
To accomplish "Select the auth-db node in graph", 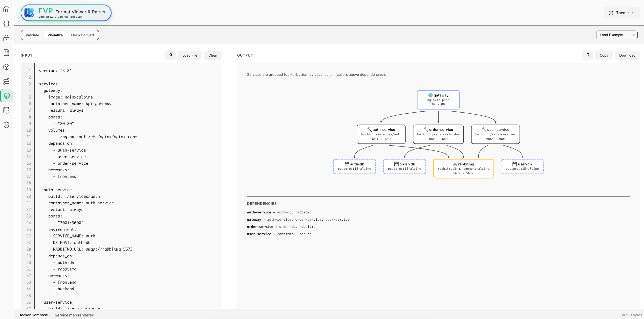I will pos(354,166).
